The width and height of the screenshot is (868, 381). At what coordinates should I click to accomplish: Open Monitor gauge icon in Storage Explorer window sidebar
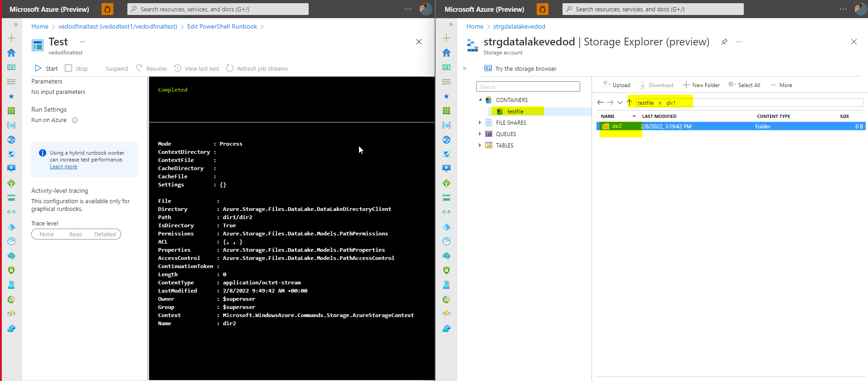(x=446, y=241)
